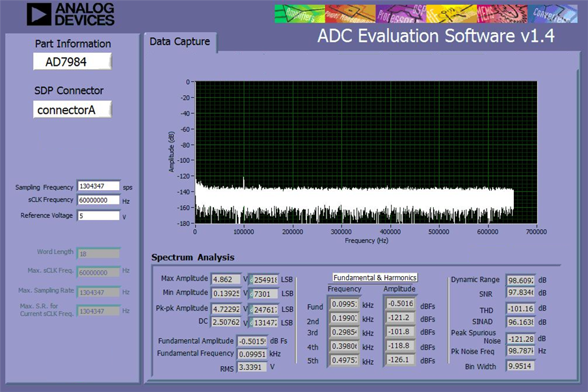Image resolution: width=588 pixels, height=392 pixels.
Task: Click the Processors DSP banner tile
Action: pyautogui.click(x=401, y=14)
